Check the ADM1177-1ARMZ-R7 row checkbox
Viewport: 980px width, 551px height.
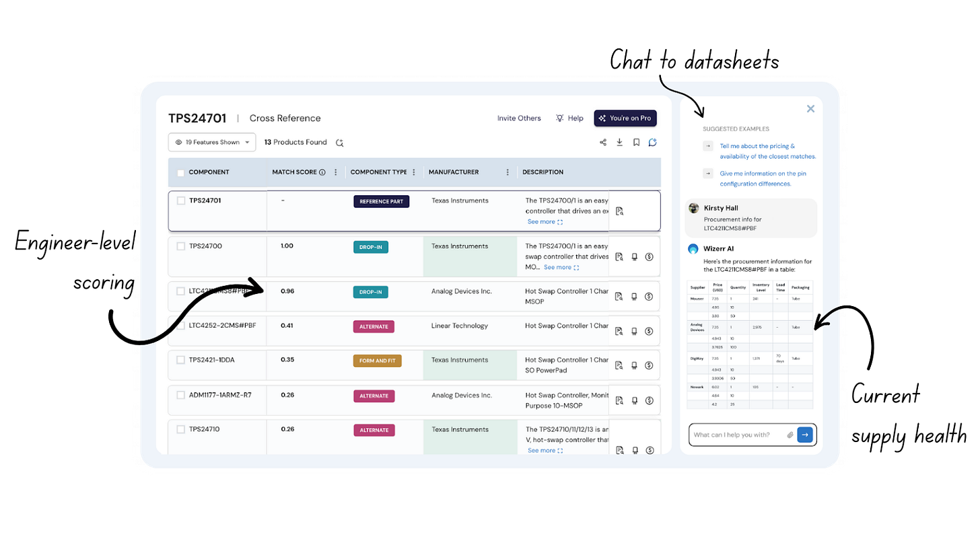[x=180, y=395]
